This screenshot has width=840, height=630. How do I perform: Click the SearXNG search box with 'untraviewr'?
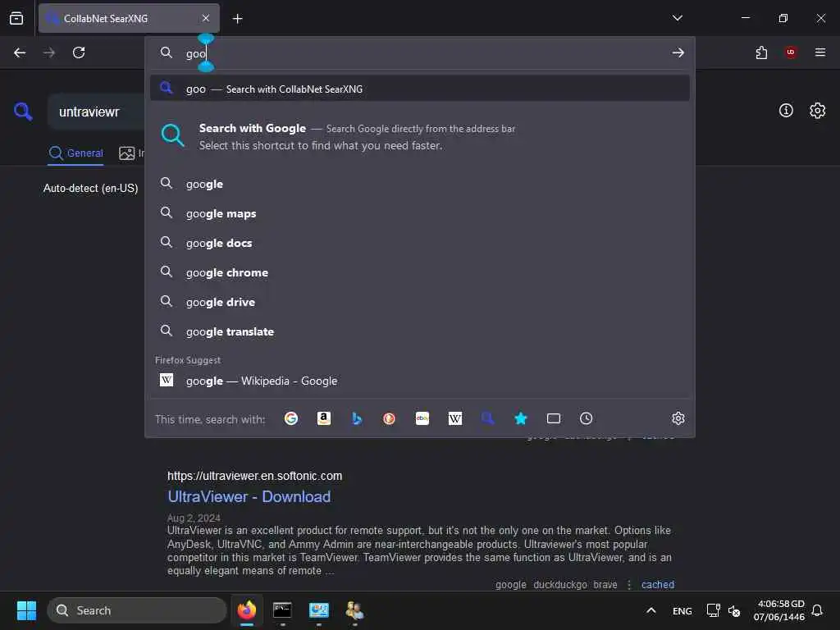[97, 112]
